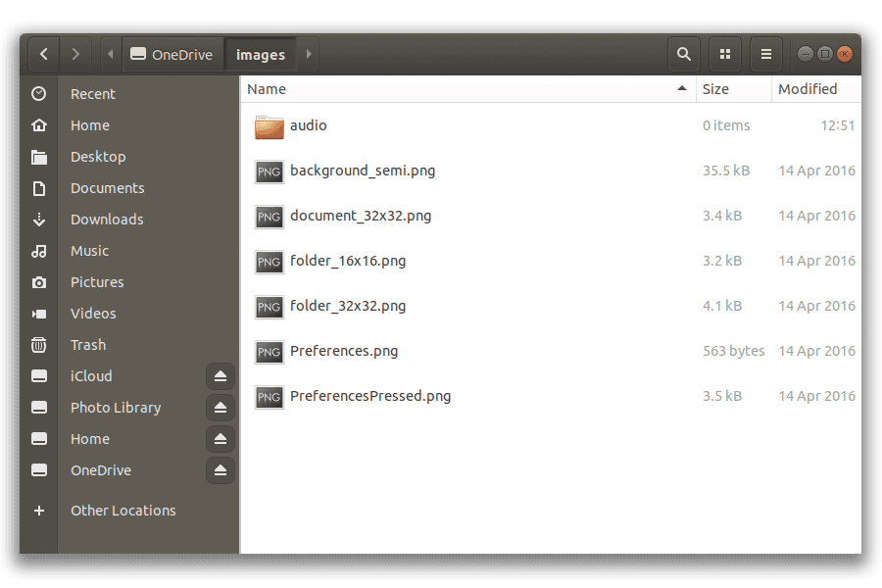Minimize the file manager window
The image size is (882, 588).
[805, 54]
